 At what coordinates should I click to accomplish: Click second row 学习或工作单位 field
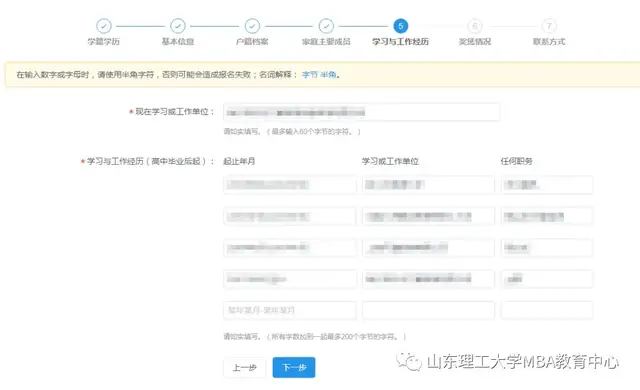tap(428, 216)
